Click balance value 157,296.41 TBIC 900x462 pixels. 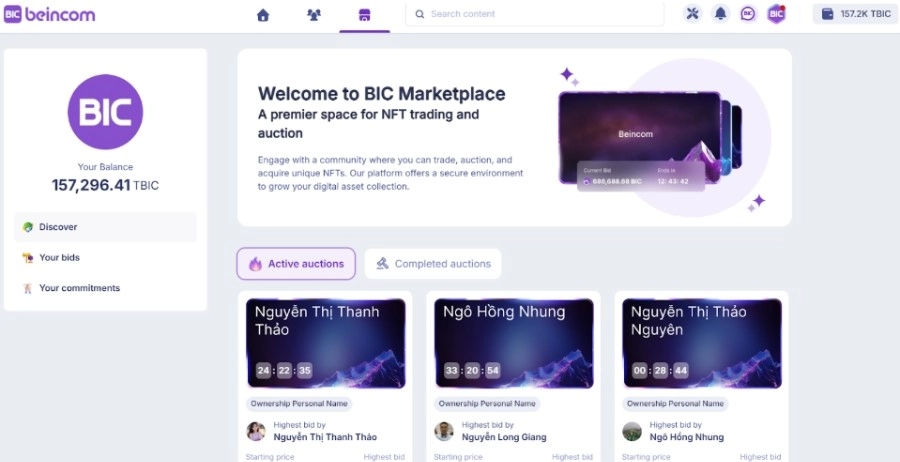point(105,185)
